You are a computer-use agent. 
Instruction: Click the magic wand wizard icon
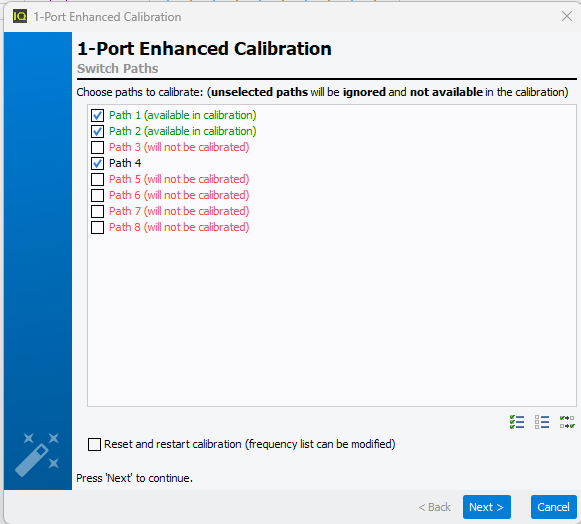(x=37, y=454)
